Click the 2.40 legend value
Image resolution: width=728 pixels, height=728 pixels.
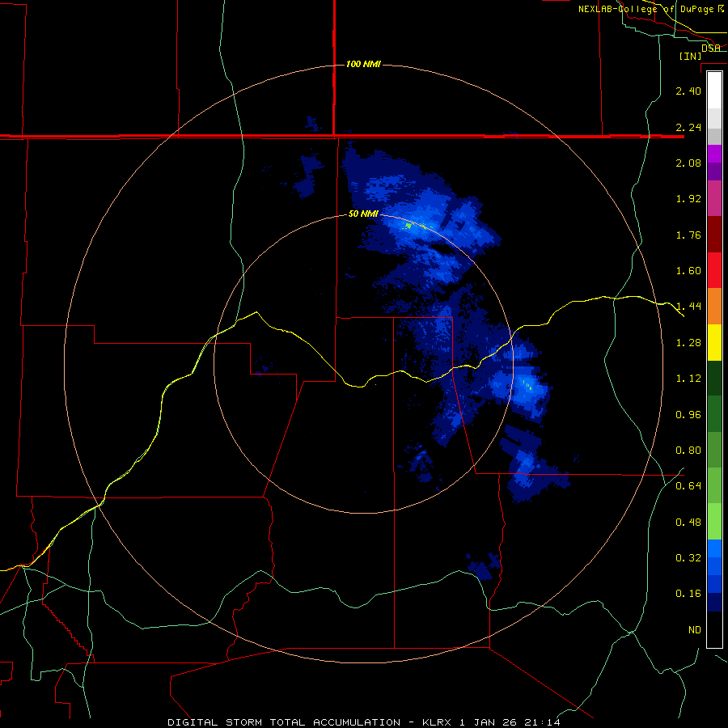(688, 91)
